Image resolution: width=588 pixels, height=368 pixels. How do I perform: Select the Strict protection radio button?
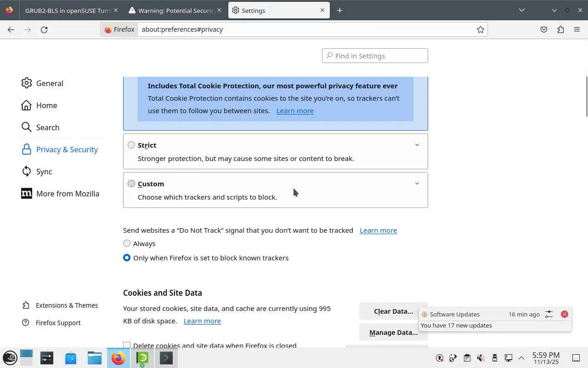pyautogui.click(x=131, y=145)
